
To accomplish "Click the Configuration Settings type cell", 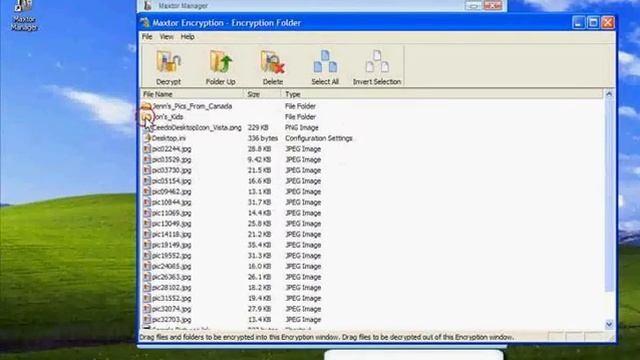I will 319,138.
